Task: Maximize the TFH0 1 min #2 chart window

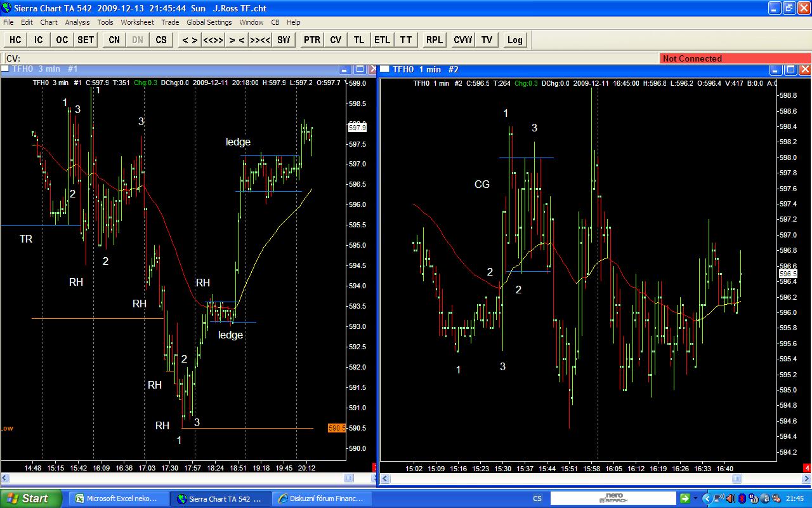Action: 791,69
